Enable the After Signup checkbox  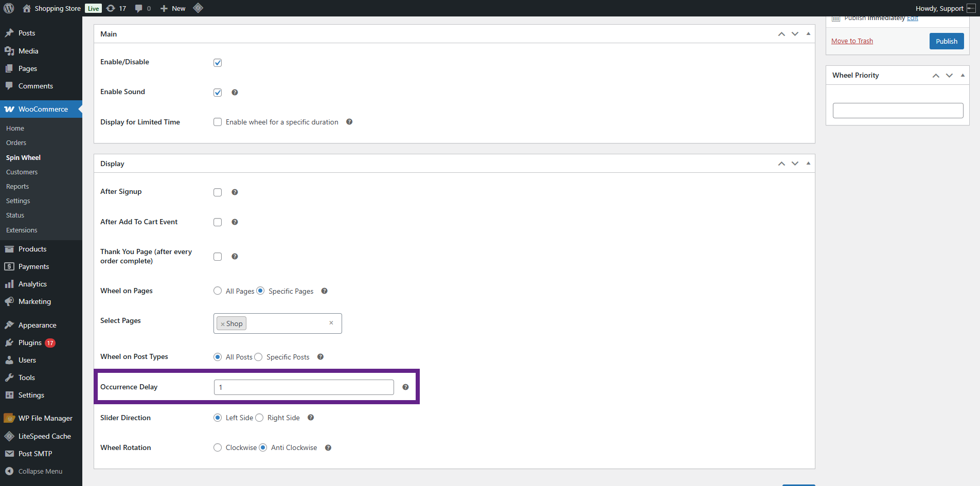[218, 192]
